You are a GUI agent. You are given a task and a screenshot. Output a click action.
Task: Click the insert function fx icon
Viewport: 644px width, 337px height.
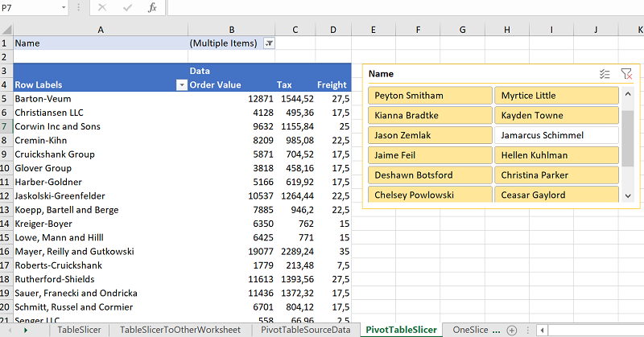(x=152, y=7)
